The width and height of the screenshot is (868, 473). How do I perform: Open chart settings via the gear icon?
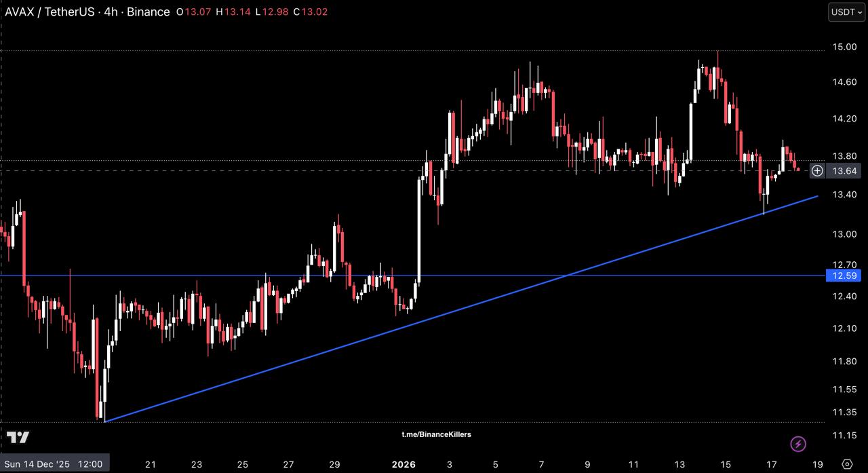[846, 464]
